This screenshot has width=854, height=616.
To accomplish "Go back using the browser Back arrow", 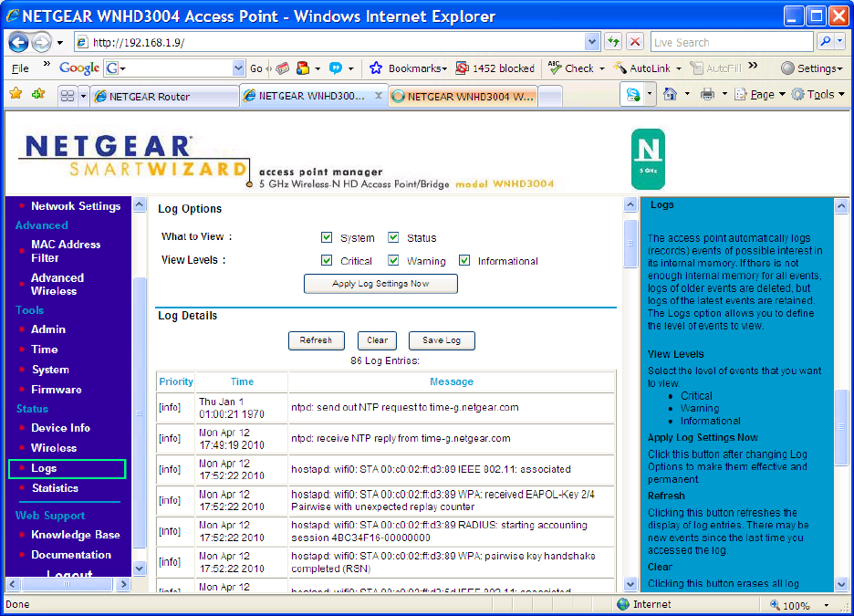I will pyautogui.click(x=18, y=42).
